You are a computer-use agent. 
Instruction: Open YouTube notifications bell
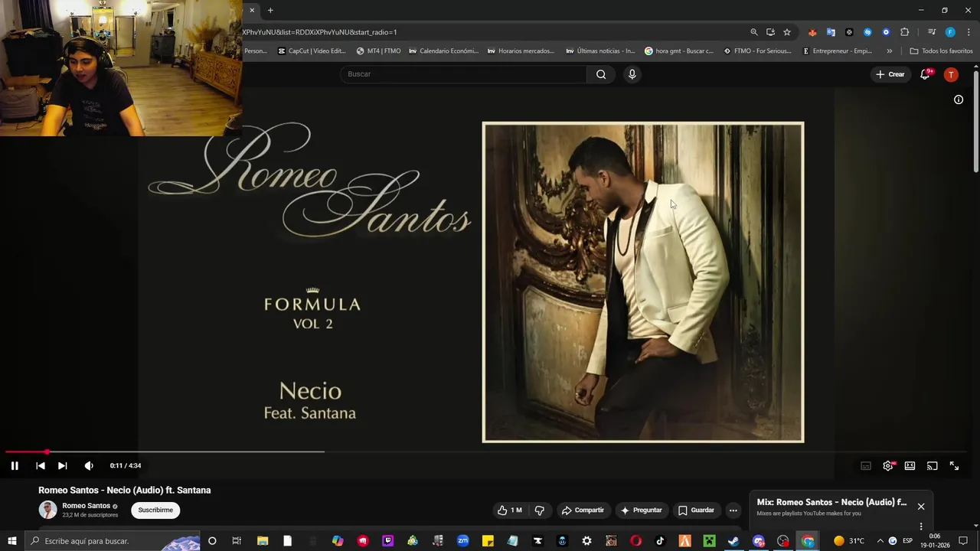pos(926,74)
